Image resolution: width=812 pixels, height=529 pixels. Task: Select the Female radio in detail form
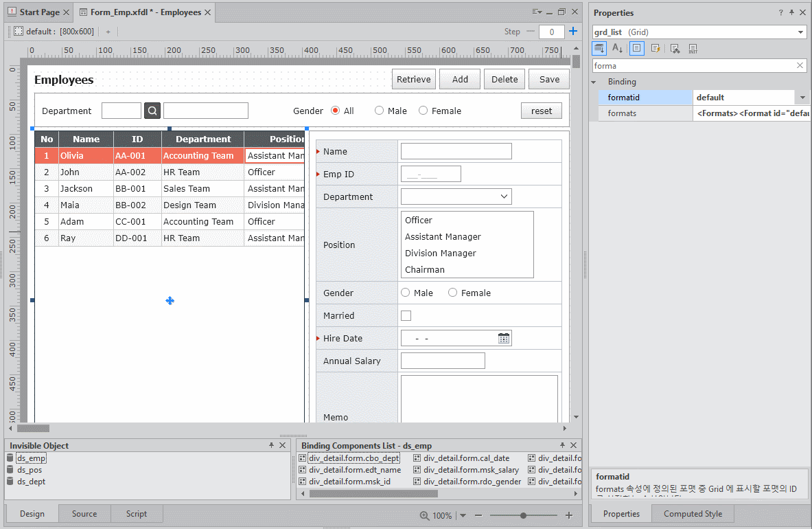(452, 293)
